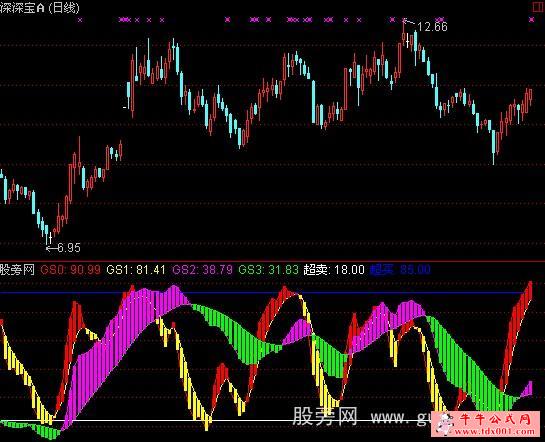Open the 股旁网 indicator name label
Image resolution: width=545 pixels, height=442 pixels.
tap(17, 270)
